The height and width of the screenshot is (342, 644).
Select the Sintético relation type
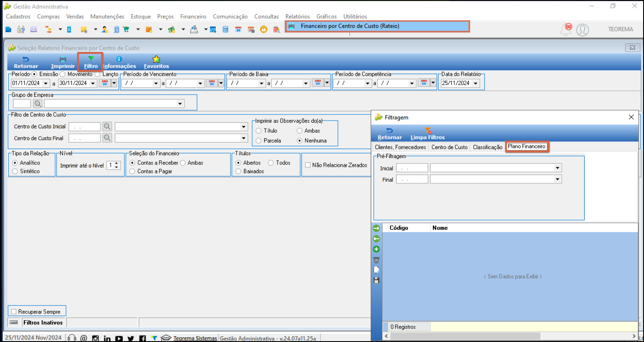[x=15, y=171]
